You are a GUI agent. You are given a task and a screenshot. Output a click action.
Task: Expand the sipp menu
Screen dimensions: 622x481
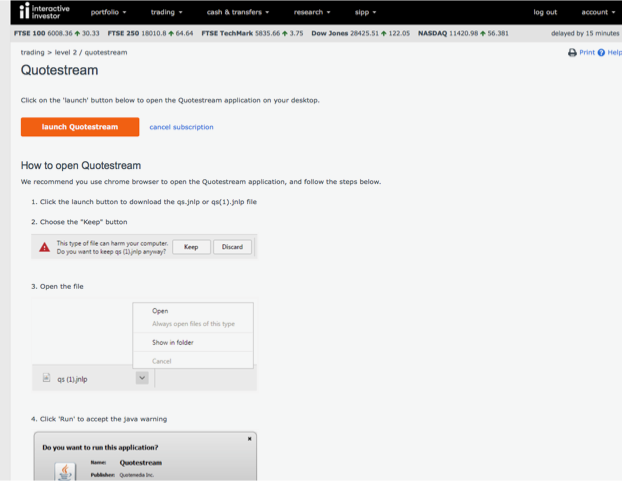[365, 12]
